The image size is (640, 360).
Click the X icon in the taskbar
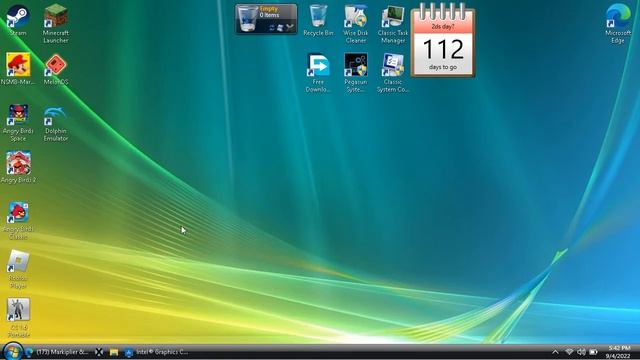(99, 352)
